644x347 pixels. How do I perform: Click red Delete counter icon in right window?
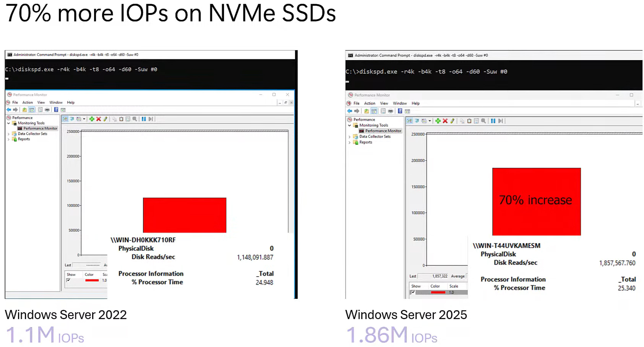[x=445, y=121]
